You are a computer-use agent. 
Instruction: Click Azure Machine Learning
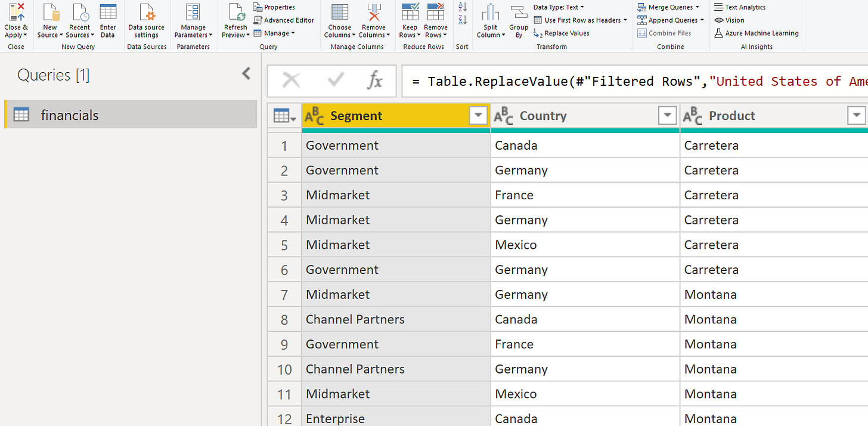pyautogui.click(x=757, y=33)
